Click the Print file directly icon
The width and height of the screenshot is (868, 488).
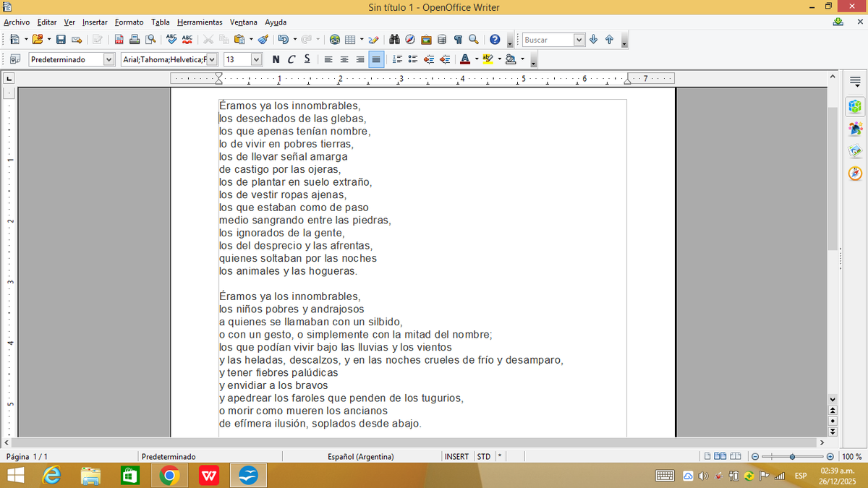point(135,40)
